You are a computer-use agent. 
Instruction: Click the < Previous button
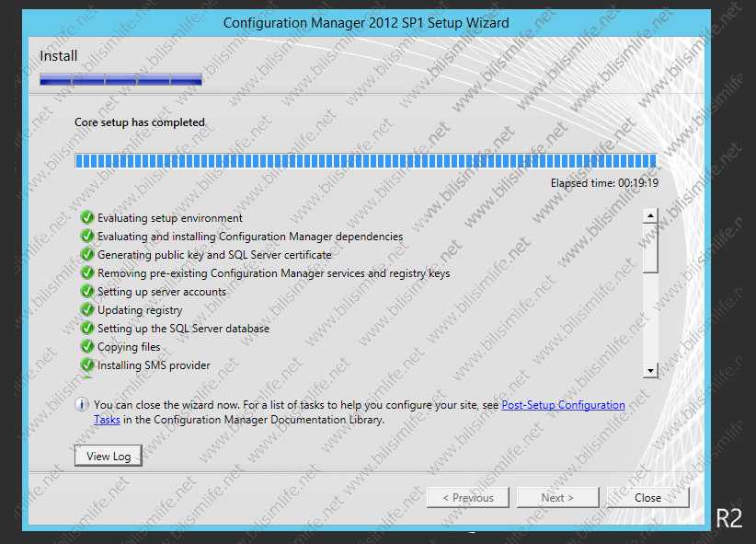468,497
